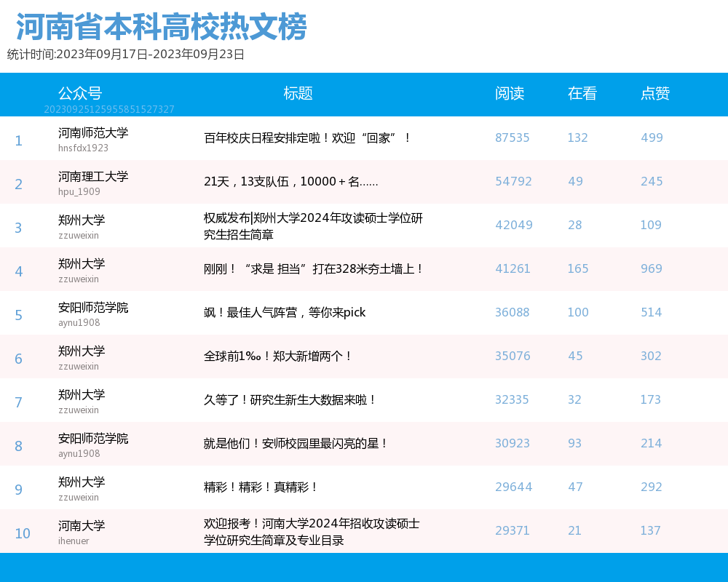Image resolution: width=728 pixels, height=582 pixels.
Task: Click likes value 137
Action: 650,530
